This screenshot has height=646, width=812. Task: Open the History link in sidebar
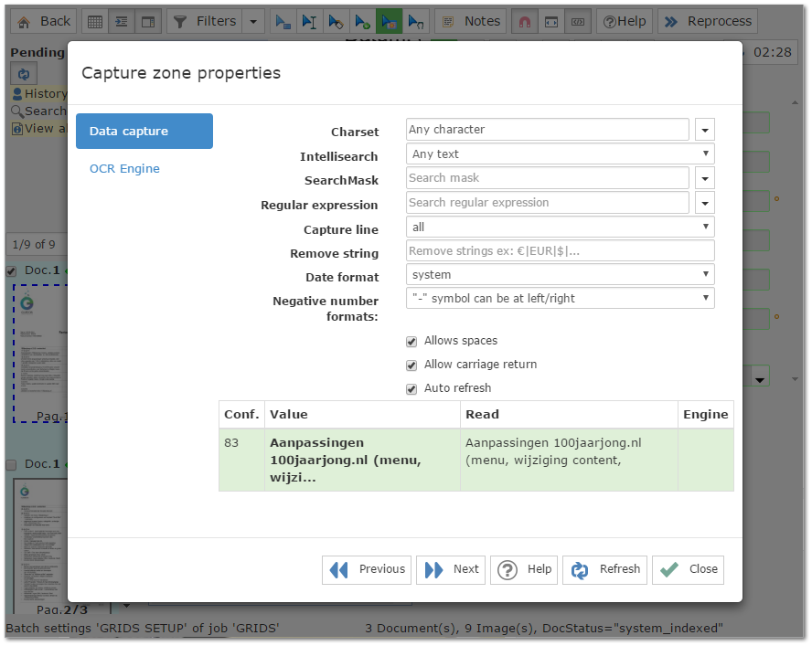[x=40, y=94]
